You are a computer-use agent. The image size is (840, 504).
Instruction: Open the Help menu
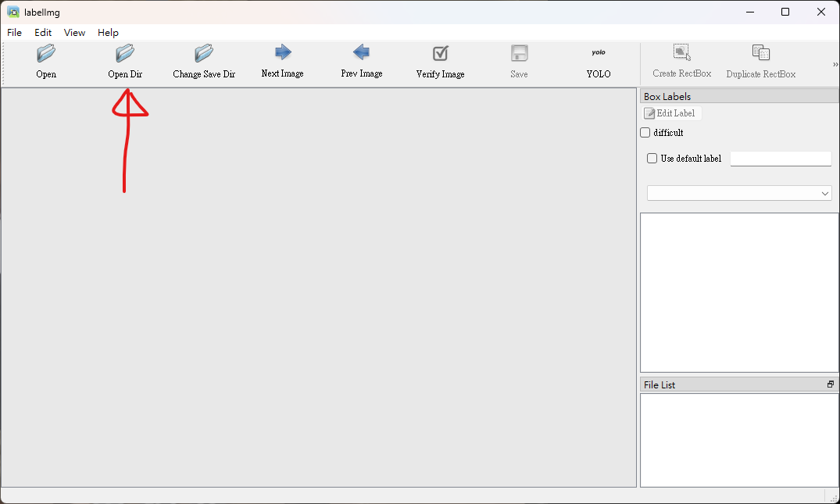pyautogui.click(x=108, y=33)
